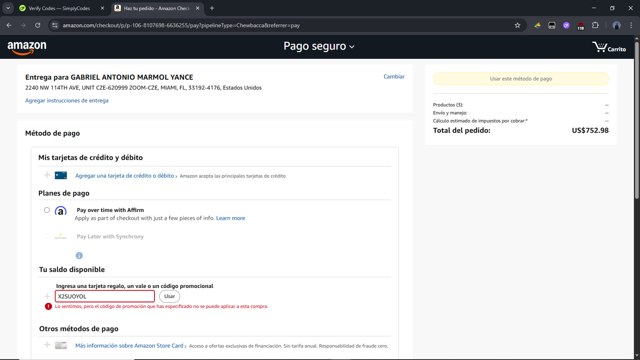Select Pay over time with Affirm
Viewport: 640px width, 360px height.
coord(47,210)
